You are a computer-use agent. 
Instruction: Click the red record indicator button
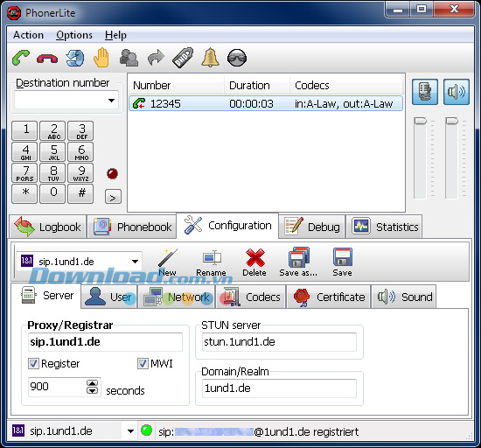112,173
